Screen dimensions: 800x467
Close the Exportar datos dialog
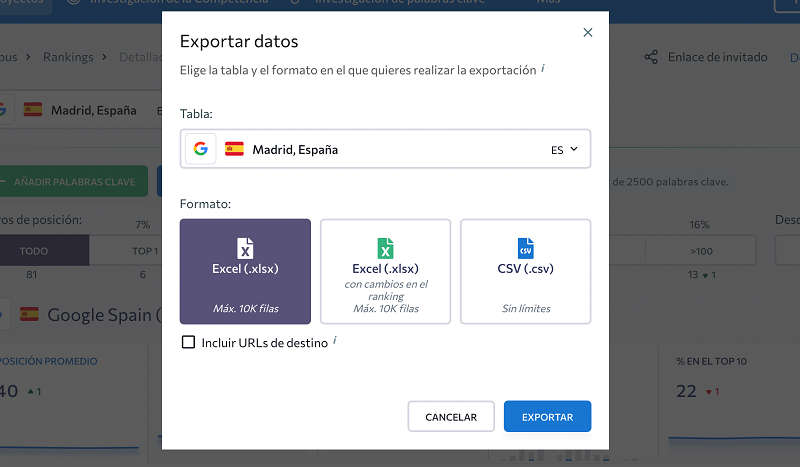click(x=588, y=32)
